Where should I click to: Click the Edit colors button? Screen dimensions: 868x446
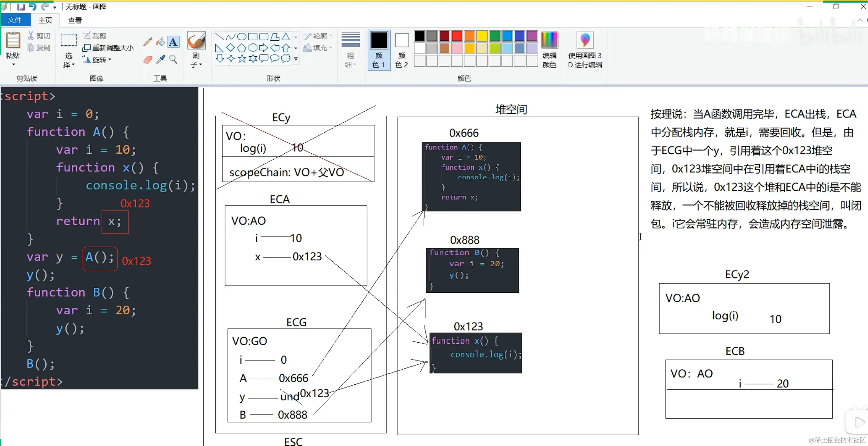tap(549, 50)
